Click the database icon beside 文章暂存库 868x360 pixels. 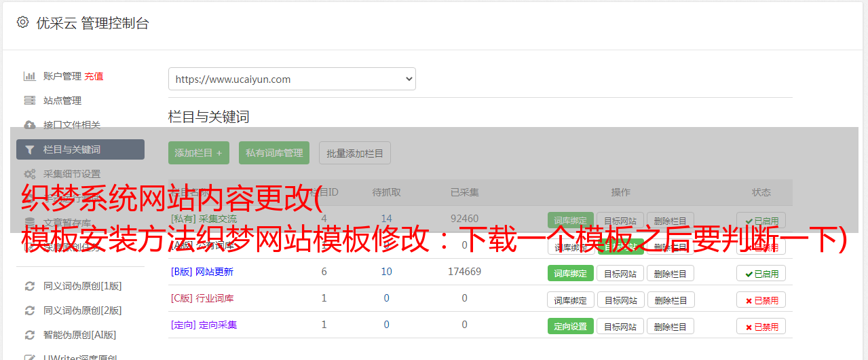[x=29, y=223]
